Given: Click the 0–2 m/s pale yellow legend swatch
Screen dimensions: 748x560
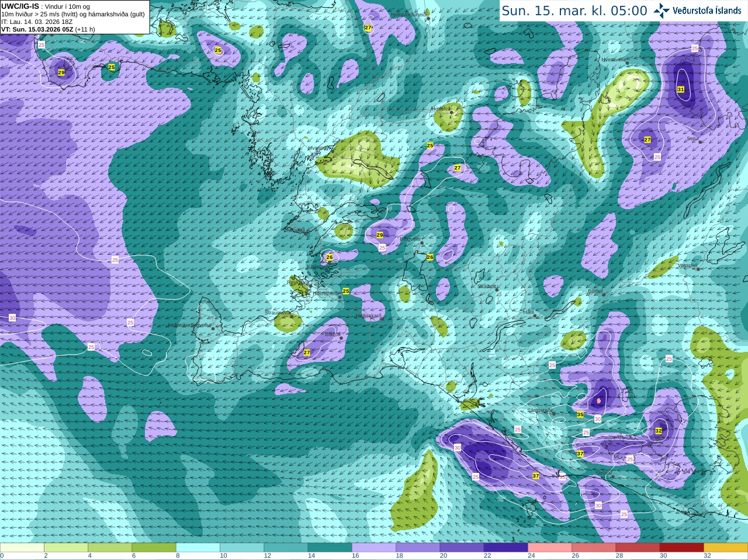Looking at the screenshot, I should pyautogui.click(x=22, y=547).
